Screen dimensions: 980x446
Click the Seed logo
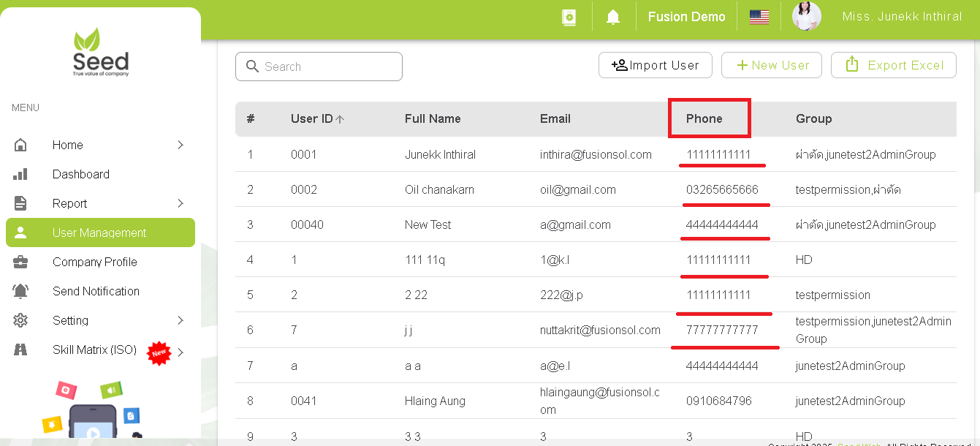pos(101,53)
